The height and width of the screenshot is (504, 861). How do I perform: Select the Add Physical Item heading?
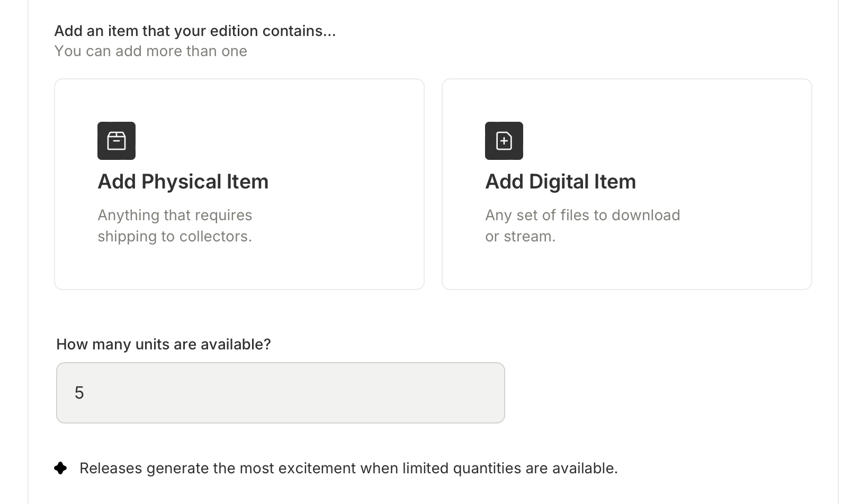click(183, 182)
